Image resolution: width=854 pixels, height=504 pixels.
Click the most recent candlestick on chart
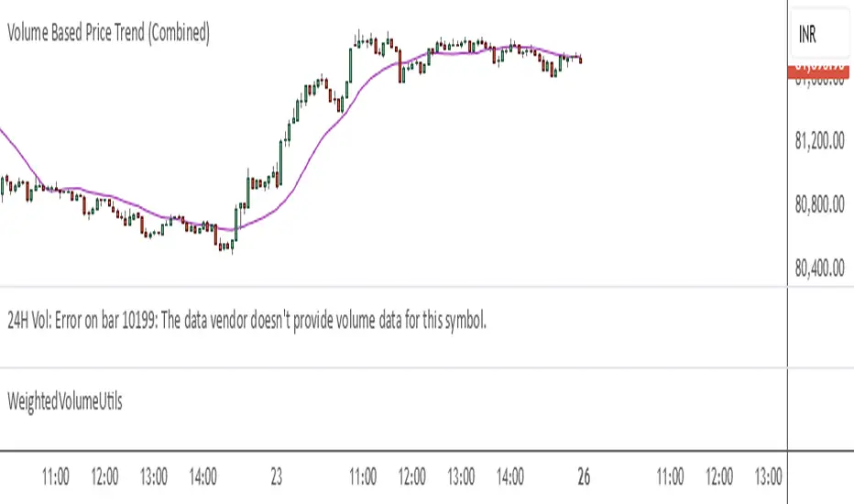(581, 60)
